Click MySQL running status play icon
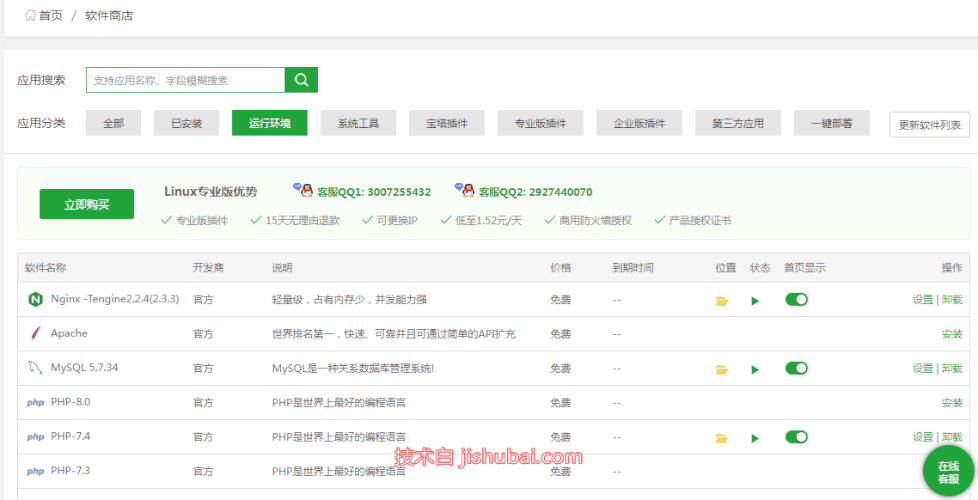 [755, 370]
